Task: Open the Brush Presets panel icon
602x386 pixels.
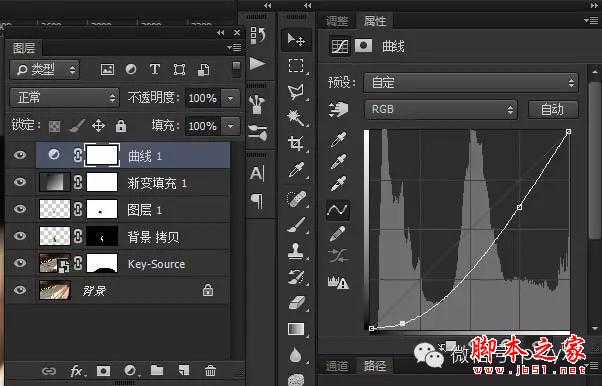Action: 257,104
